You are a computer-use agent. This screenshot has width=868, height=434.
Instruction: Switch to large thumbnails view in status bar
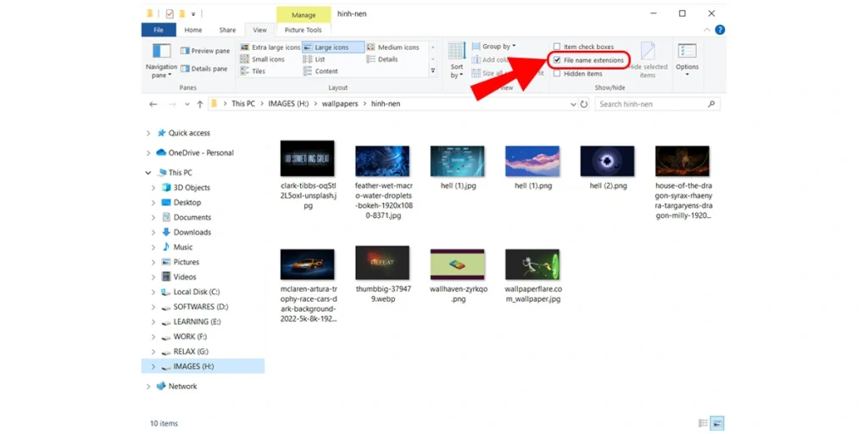click(717, 423)
